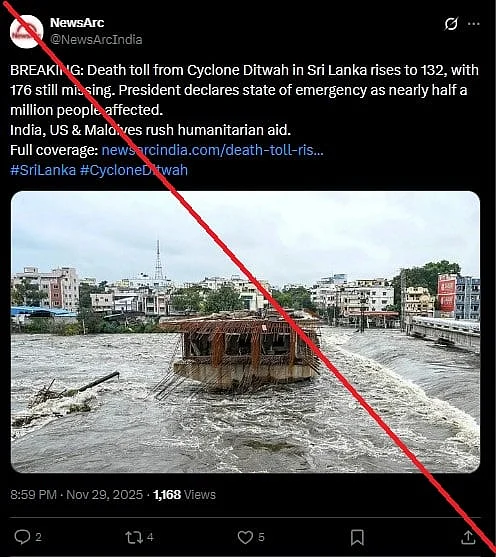Follow the #SriLanka hashtag link
The height and width of the screenshot is (557, 496).
pyautogui.click(x=43, y=170)
